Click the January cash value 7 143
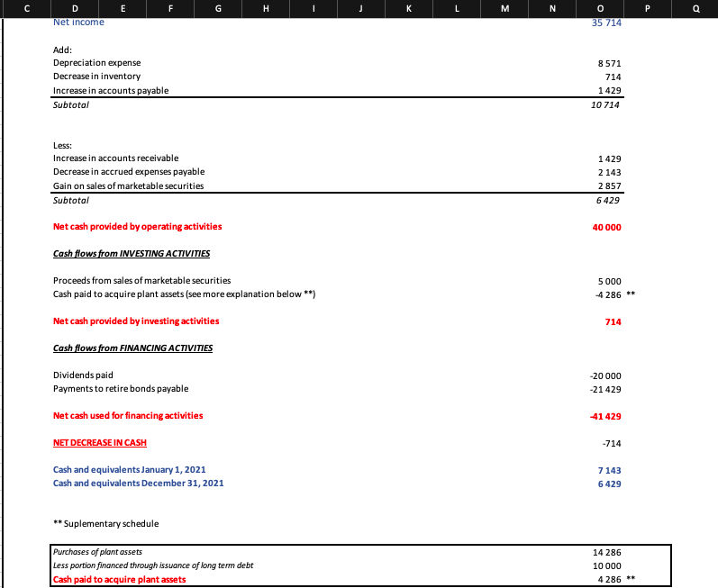The height and width of the screenshot is (588, 718). tap(610, 470)
